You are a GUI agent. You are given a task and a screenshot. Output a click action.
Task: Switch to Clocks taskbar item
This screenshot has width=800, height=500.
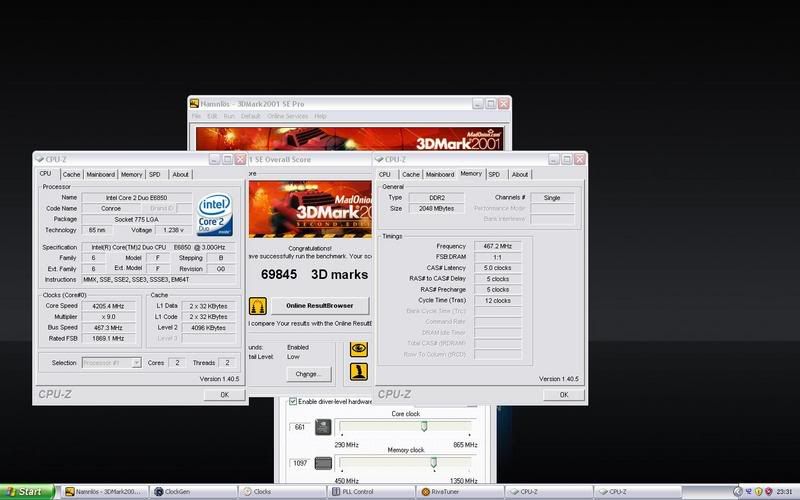click(282, 492)
